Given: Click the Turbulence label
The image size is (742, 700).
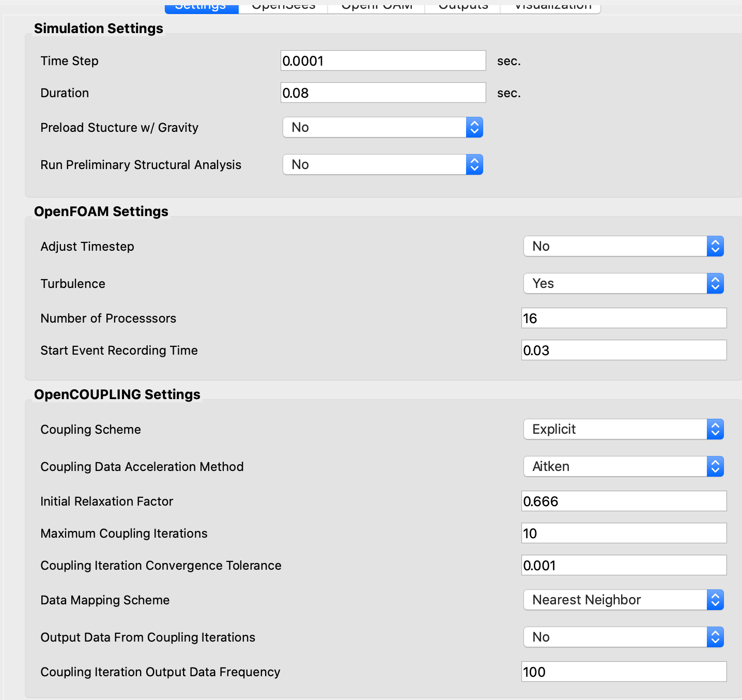Looking at the screenshot, I should click(73, 284).
